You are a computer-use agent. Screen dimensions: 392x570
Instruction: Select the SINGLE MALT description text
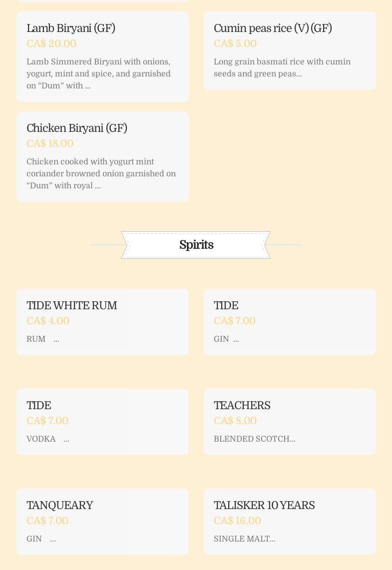(244, 539)
